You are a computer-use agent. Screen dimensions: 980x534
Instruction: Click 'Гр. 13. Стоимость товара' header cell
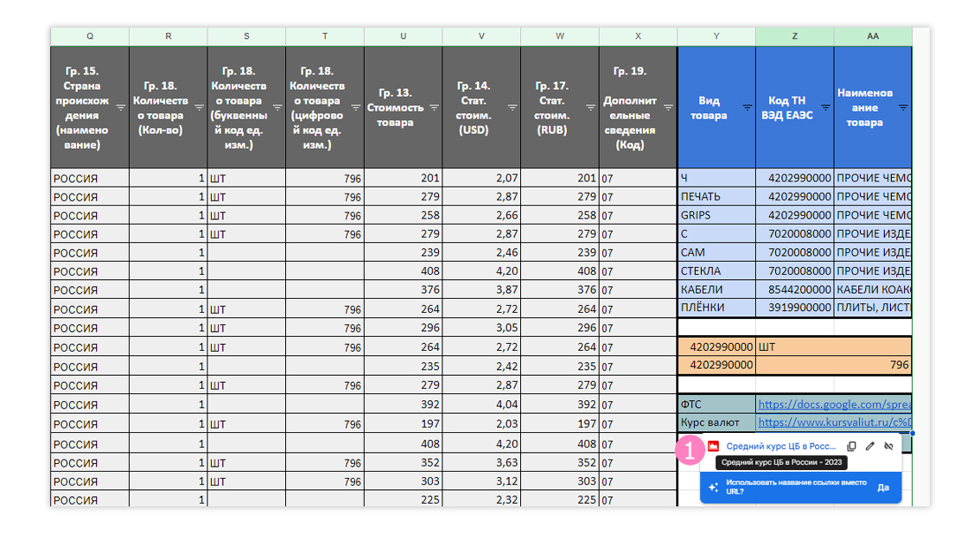(x=403, y=107)
